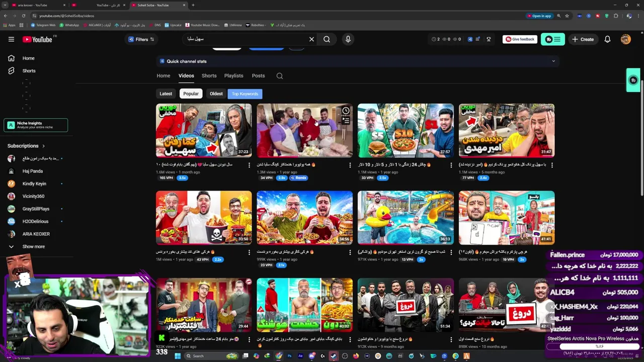The image size is (644, 362).
Task: Switch to the channel Shorts tab
Action: (209, 76)
